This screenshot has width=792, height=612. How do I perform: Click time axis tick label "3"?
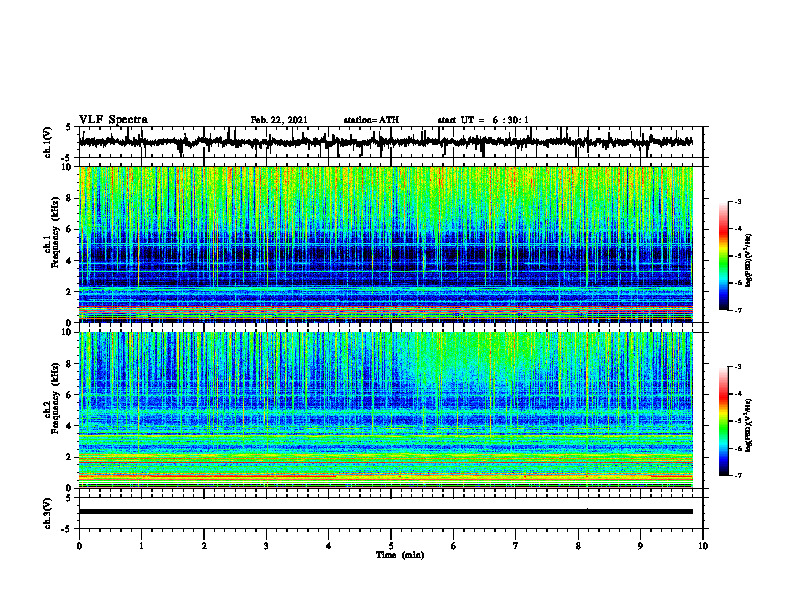(x=266, y=546)
